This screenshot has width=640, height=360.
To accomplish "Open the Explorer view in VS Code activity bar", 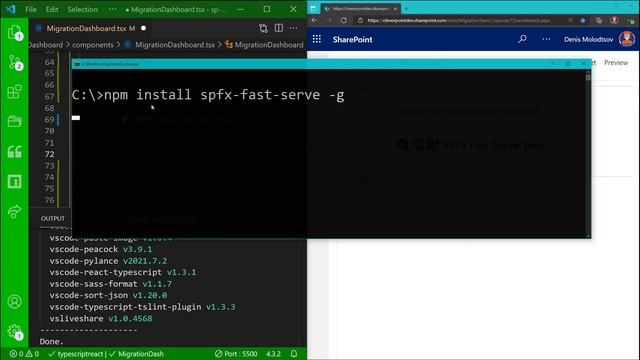I will pos(14,32).
